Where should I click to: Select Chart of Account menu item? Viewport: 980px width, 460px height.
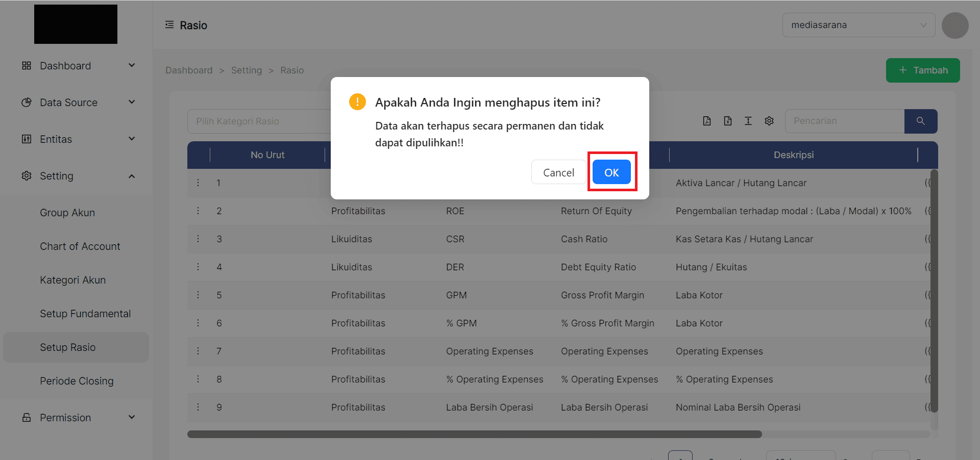tap(80, 246)
